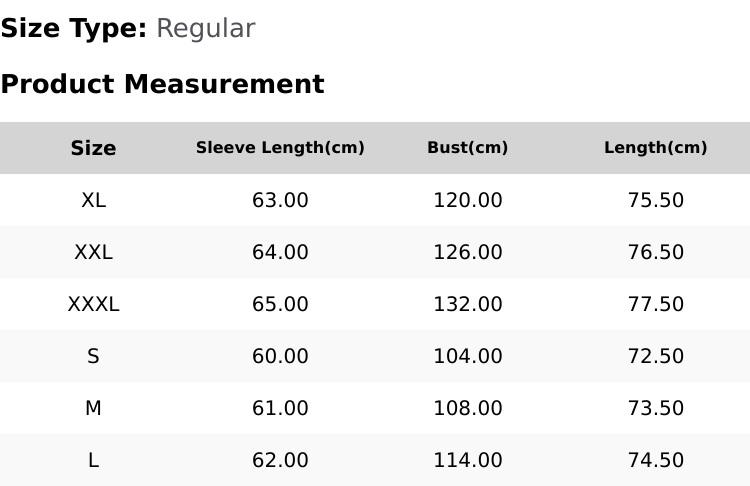Click the Regular size type value

click(x=206, y=29)
